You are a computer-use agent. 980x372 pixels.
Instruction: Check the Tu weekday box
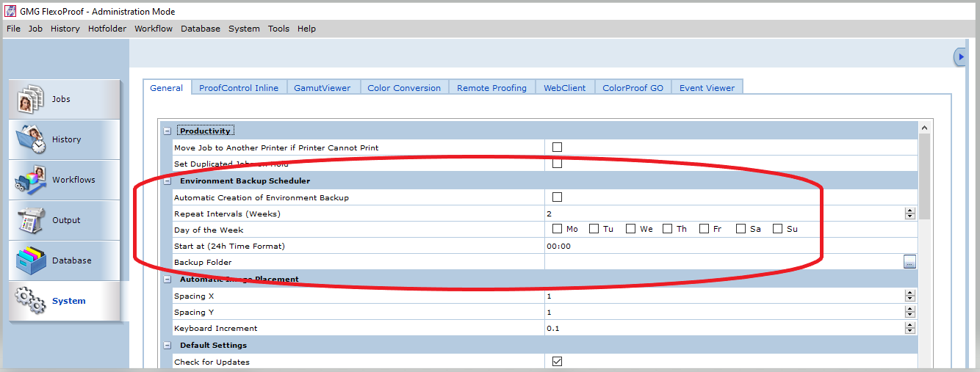[x=594, y=229]
